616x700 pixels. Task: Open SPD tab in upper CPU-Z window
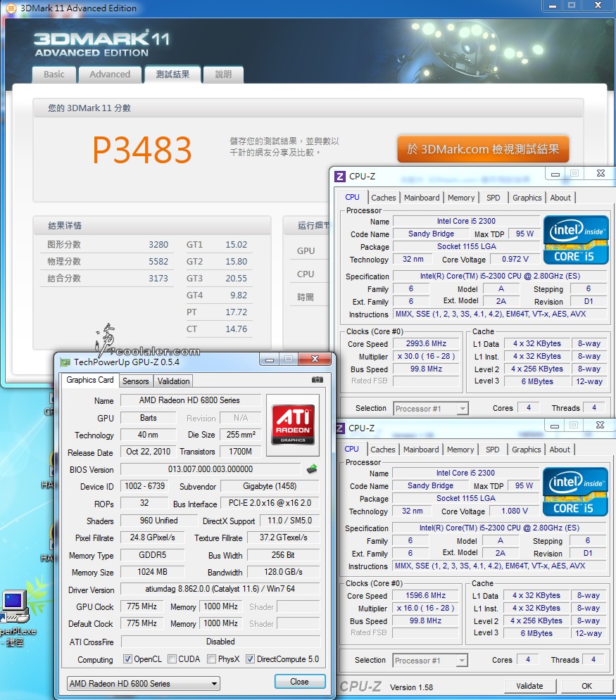coord(494,198)
